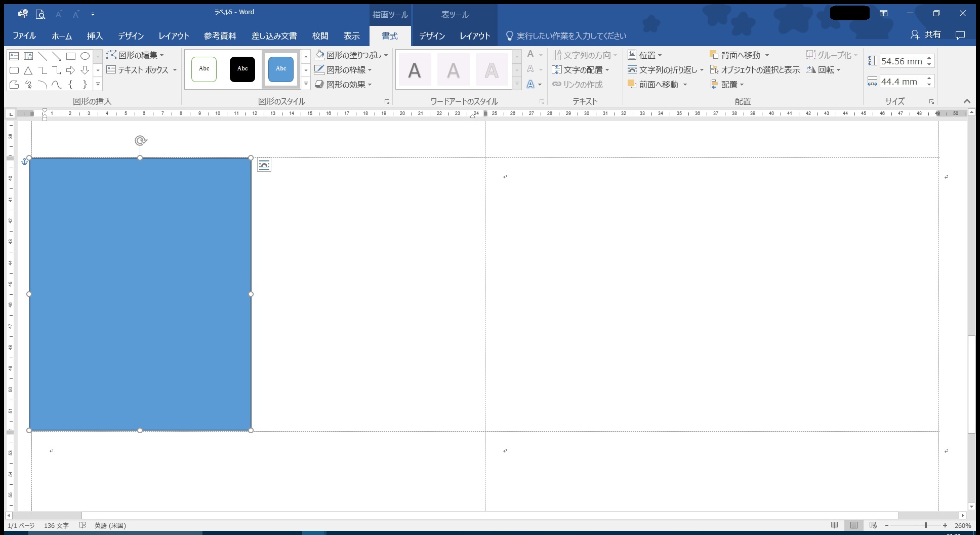
Task: Expand shape styles gallery more button
Action: 306,84
